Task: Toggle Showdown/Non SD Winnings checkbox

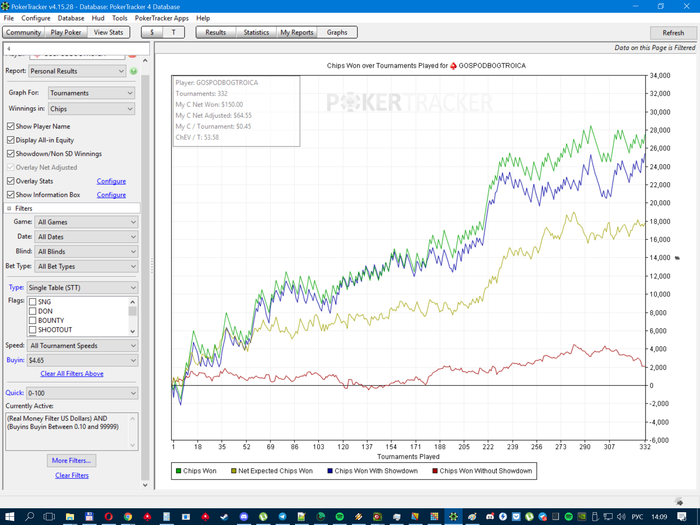Action: point(11,154)
